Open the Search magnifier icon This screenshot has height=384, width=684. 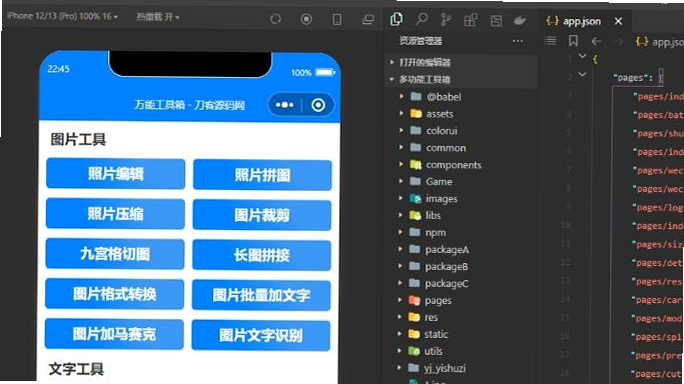point(421,20)
